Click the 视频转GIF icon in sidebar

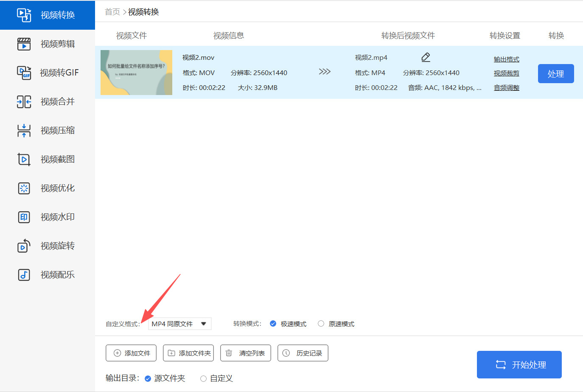coord(24,73)
